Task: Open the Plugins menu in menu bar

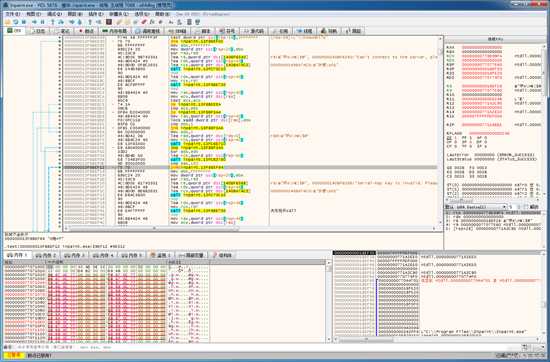Action: tap(95, 14)
